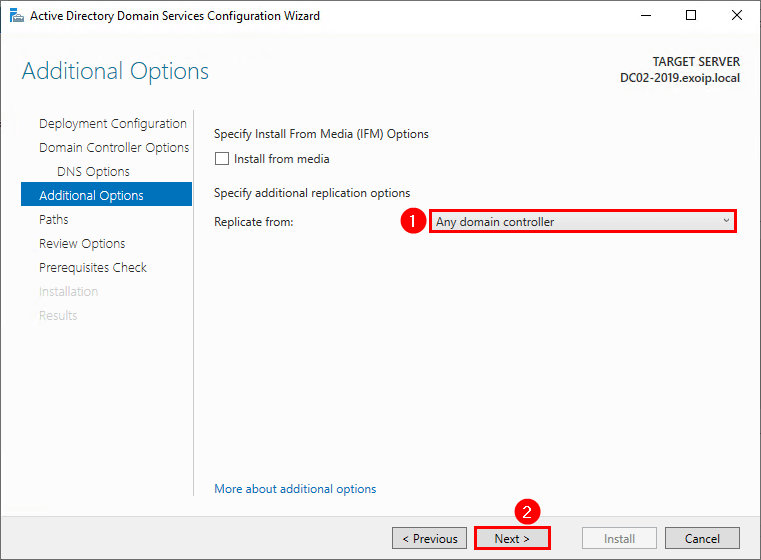Close the wizard window
761x560 pixels.
[737, 16]
